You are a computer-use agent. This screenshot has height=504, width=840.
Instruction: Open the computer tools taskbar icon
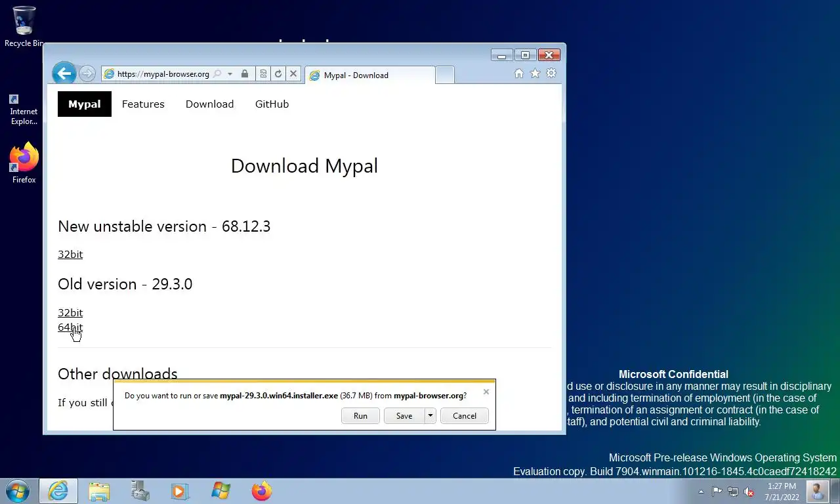[140, 491]
